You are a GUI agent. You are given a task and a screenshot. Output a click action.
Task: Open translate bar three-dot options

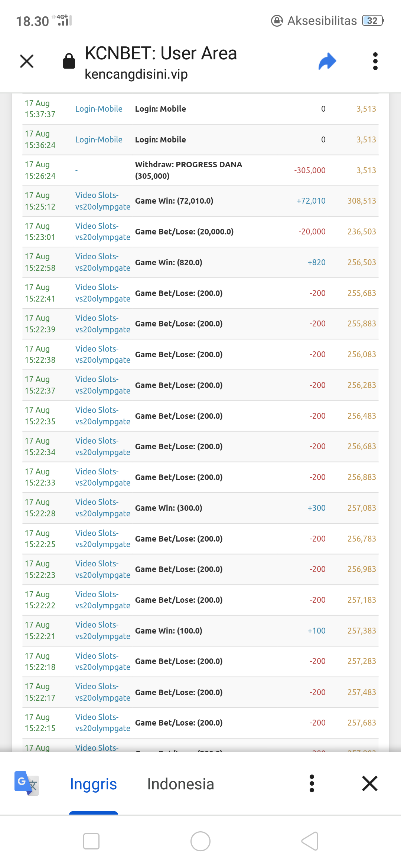click(312, 783)
